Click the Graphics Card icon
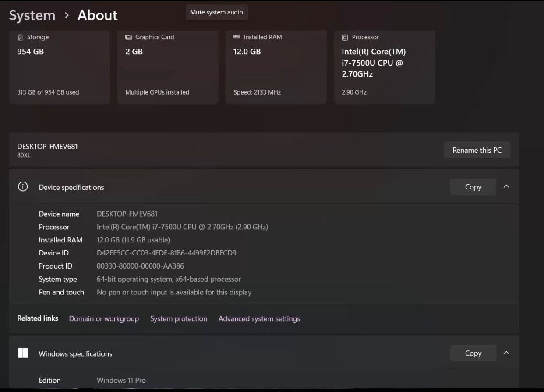Viewport: 544px width, 392px height. pos(128,38)
